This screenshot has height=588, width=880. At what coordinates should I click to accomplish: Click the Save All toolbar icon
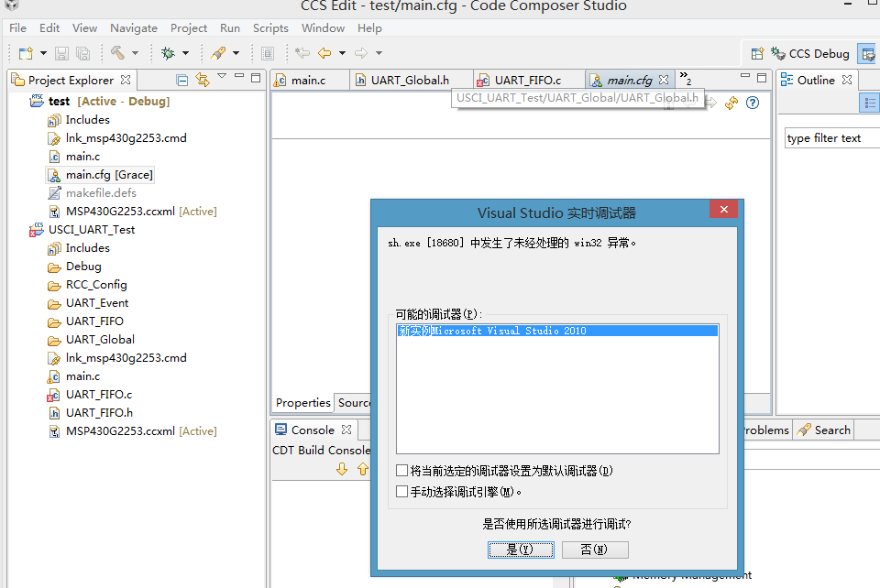83,53
